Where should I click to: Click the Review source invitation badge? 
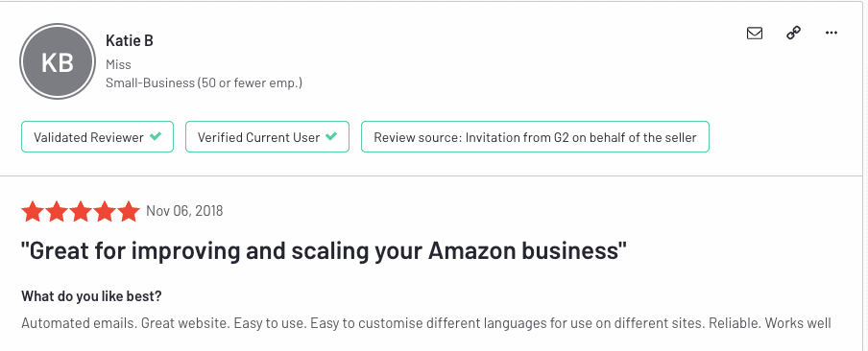pyautogui.click(x=535, y=137)
